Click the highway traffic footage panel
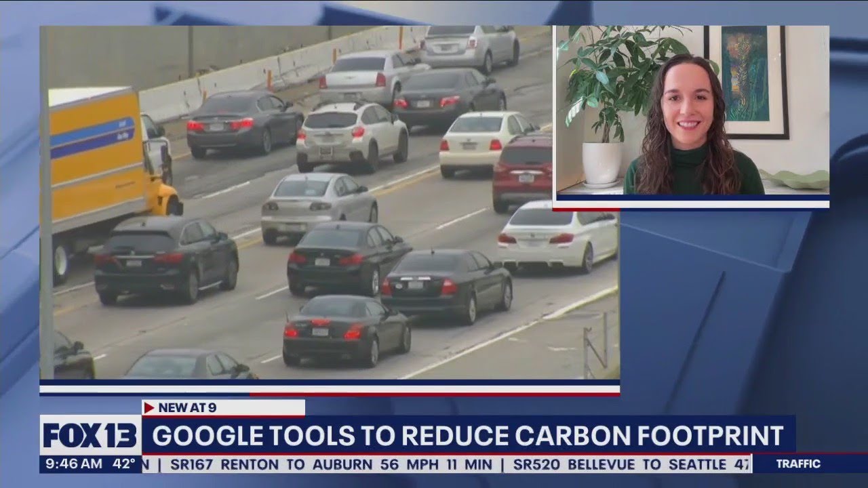The image size is (868, 488). (x=330, y=202)
